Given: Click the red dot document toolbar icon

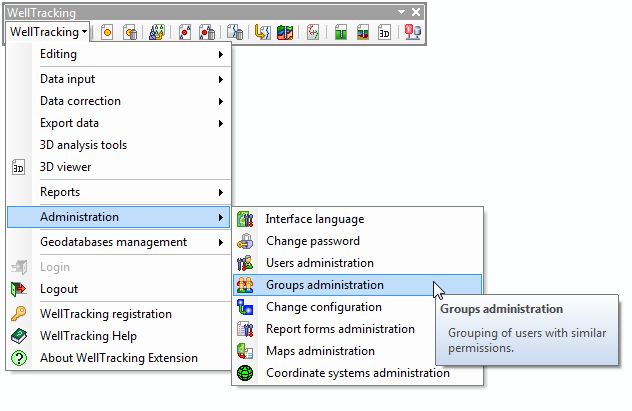Looking at the screenshot, I should point(185,32).
